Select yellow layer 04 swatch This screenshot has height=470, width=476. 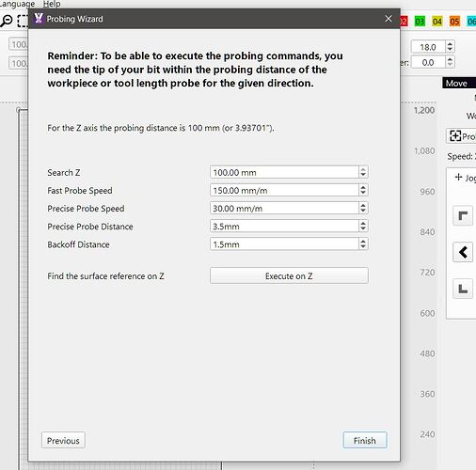point(437,22)
